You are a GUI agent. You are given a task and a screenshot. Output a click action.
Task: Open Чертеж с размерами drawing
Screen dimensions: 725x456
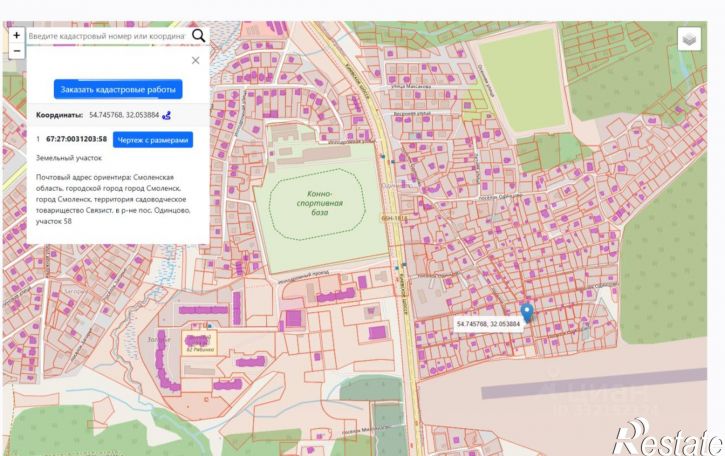153,140
